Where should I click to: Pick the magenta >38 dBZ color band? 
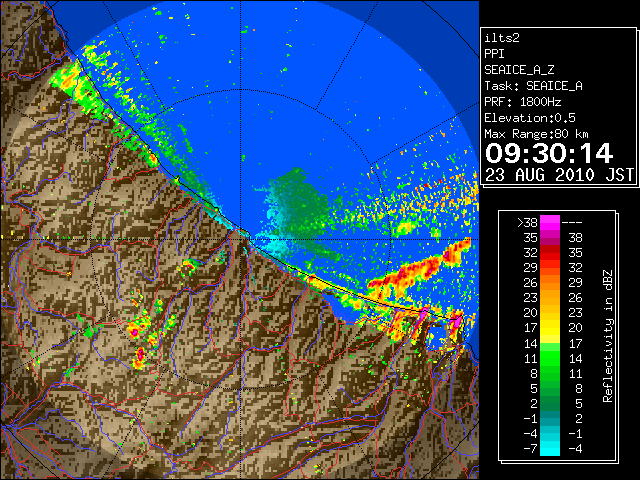550,223
